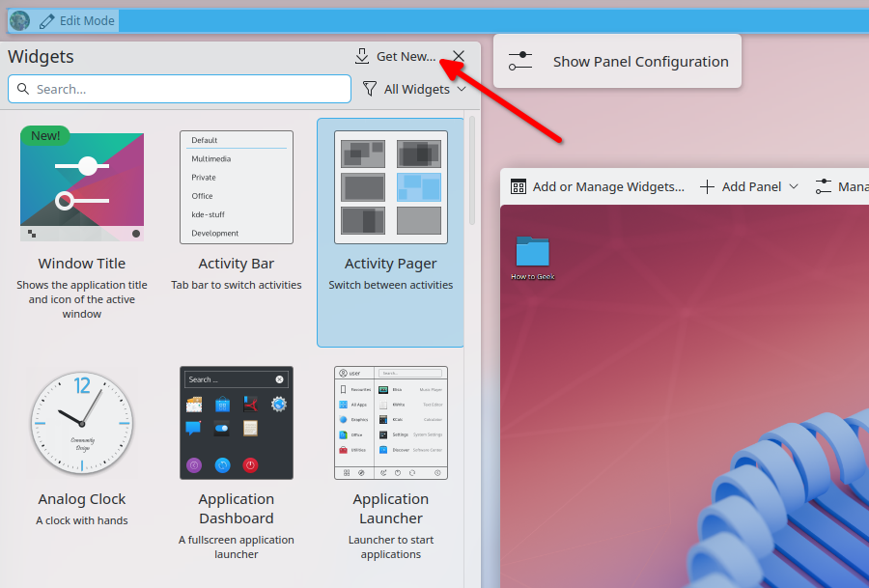Select the Analog Clock widget
869x588 pixels.
tap(82, 423)
